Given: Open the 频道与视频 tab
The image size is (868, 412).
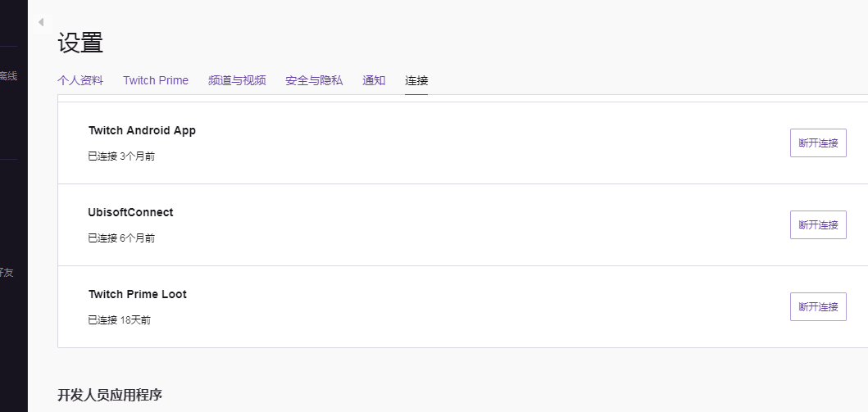Looking at the screenshot, I should tap(237, 80).
